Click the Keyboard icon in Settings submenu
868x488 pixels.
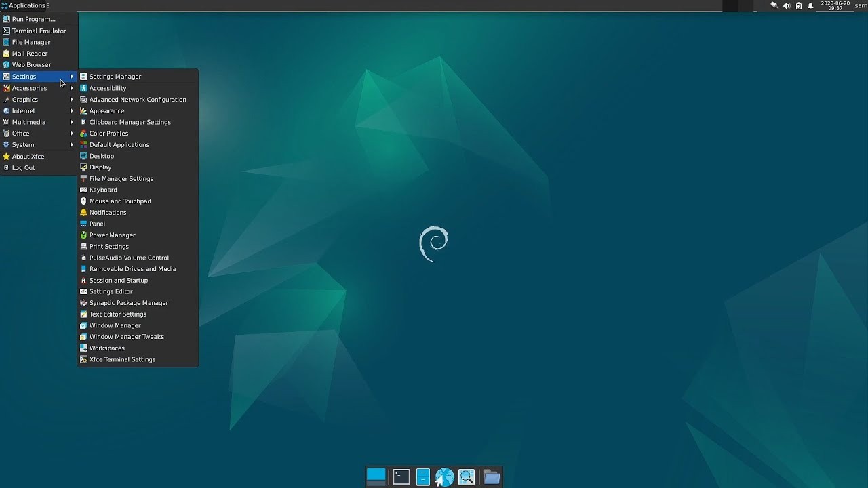click(83, 190)
